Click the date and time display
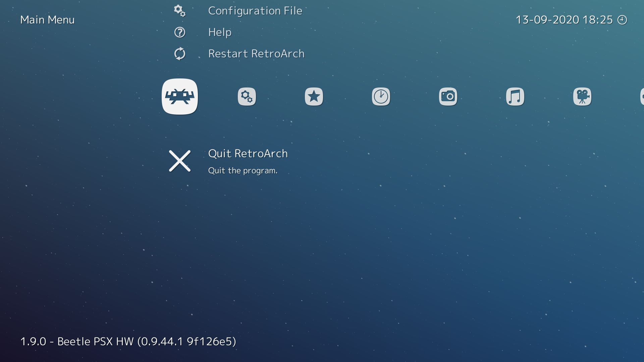 pyautogui.click(x=564, y=20)
